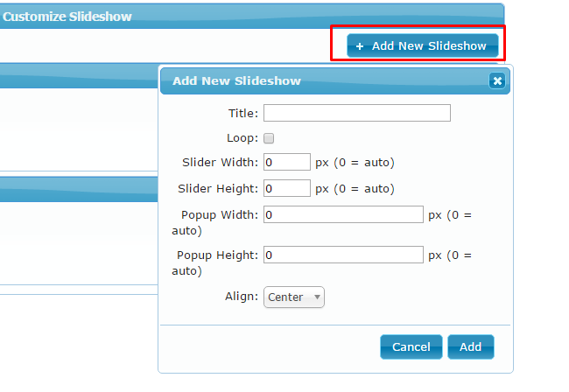The height and width of the screenshot is (392, 569).
Task: Open the Align dropdown
Action: 294,297
